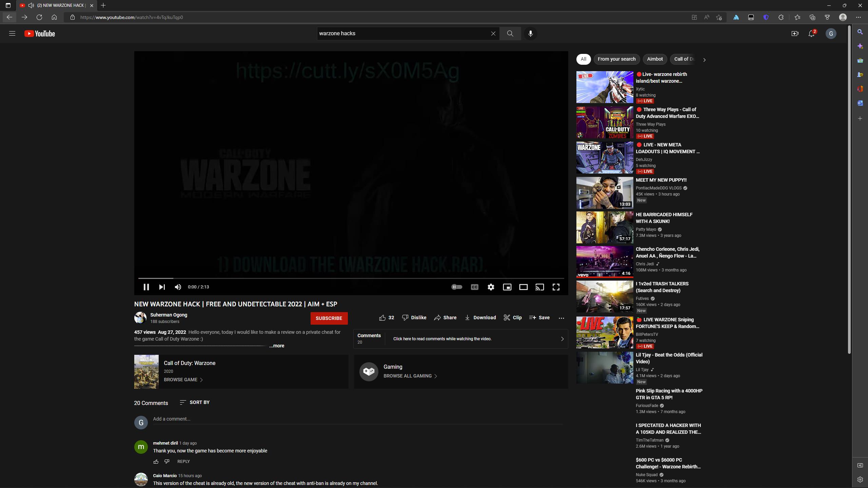Click the voice search microphone
This screenshot has width=868, height=488.
(530, 34)
